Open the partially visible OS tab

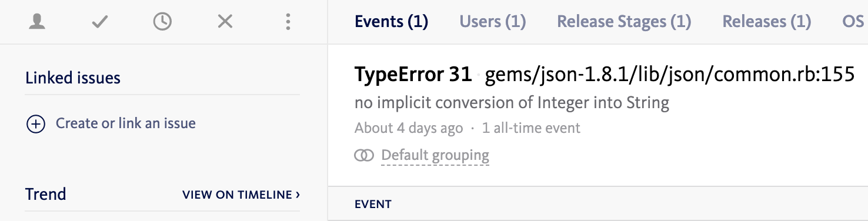point(854,22)
